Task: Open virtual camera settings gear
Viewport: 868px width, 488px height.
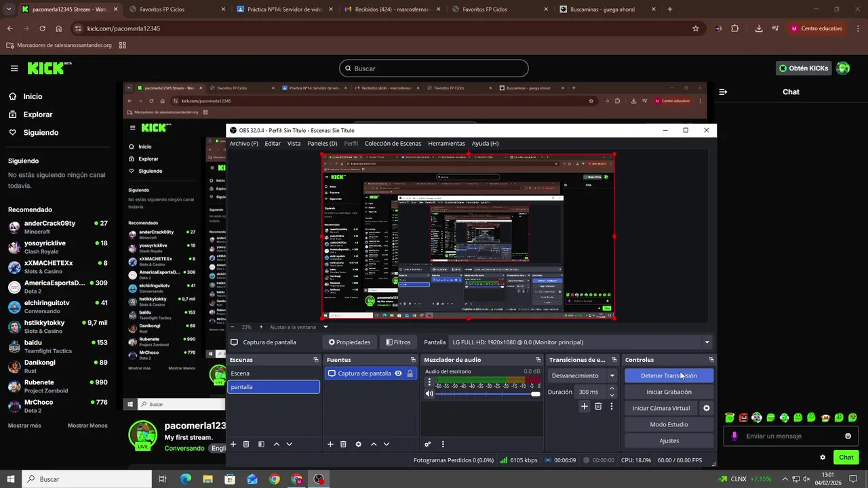Action: (707, 408)
